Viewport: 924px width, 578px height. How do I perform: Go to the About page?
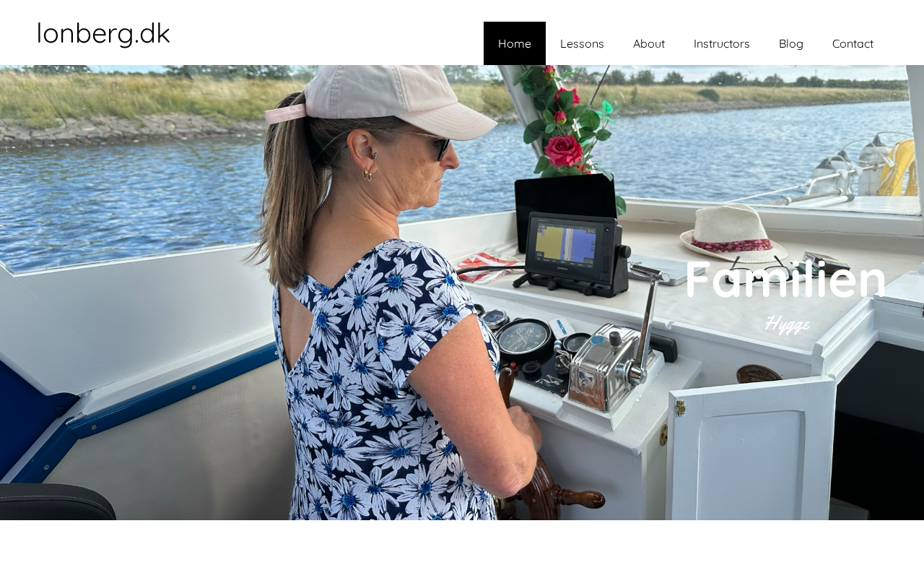click(649, 43)
